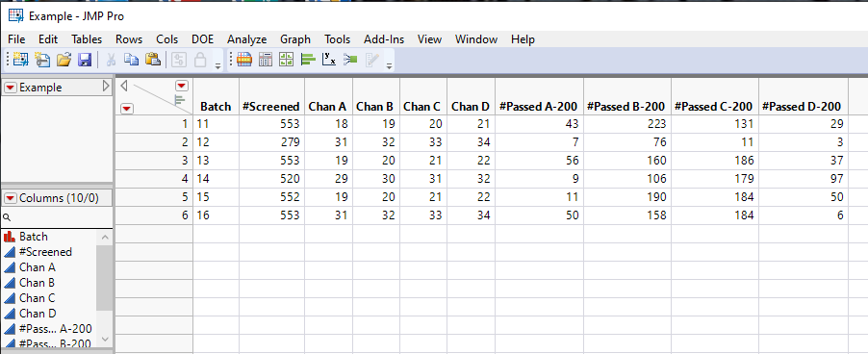The width and height of the screenshot is (868, 354).
Task: Open the first toolbar overflow dropdown arrow
Action: tap(217, 65)
